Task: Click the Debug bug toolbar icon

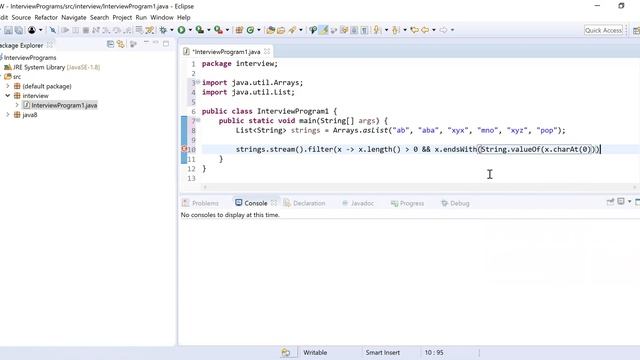Action: point(163,30)
